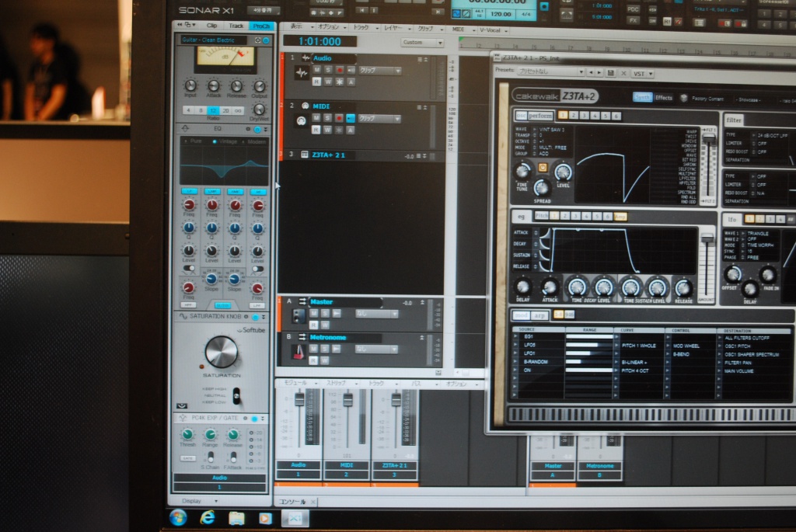Open the Custom track control dropdown
Image resolution: width=796 pixels, height=532 pixels.
tap(422, 43)
